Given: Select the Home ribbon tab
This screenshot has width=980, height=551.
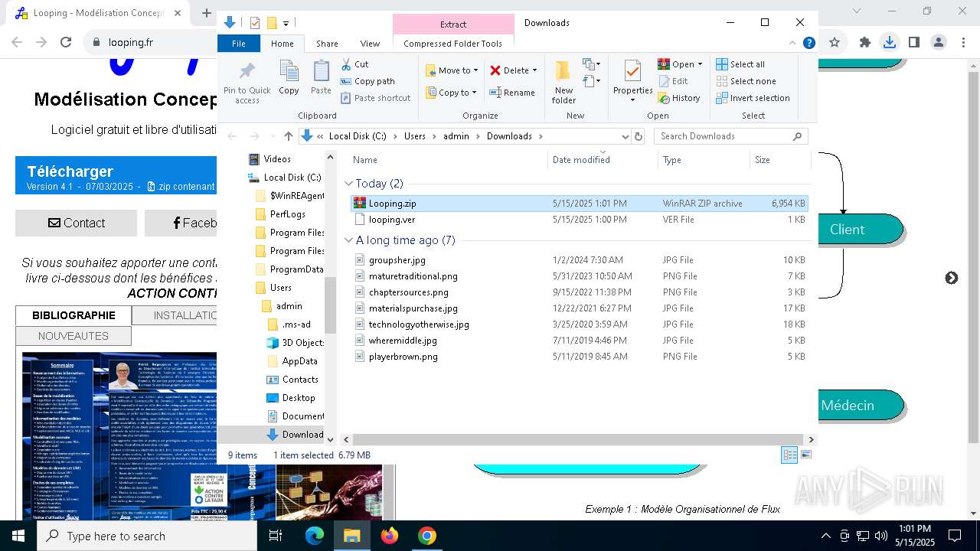Looking at the screenshot, I should click(x=283, y=44).
